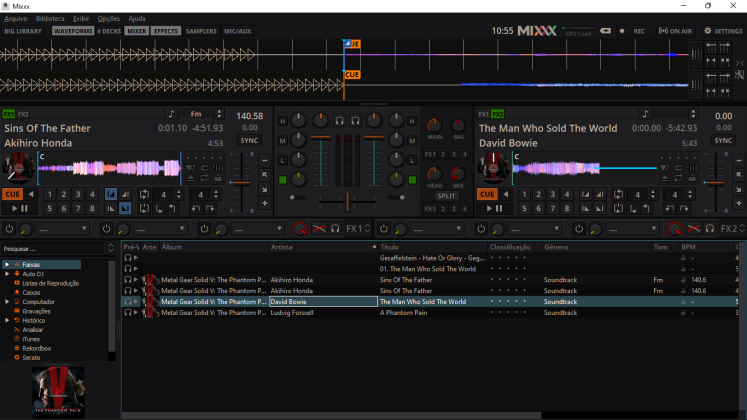
Task: Click deck 1 CUE button
Action: point(12,194)
